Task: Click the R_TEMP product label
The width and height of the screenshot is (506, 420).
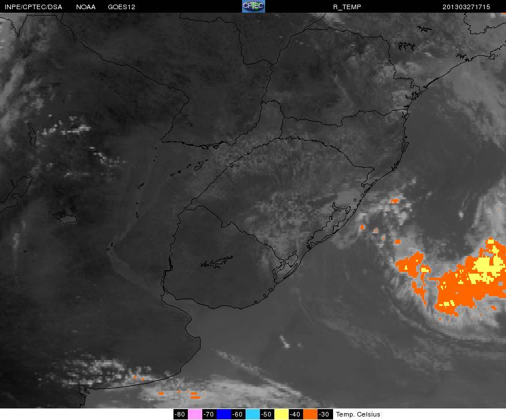Action: tap(347, 7)
